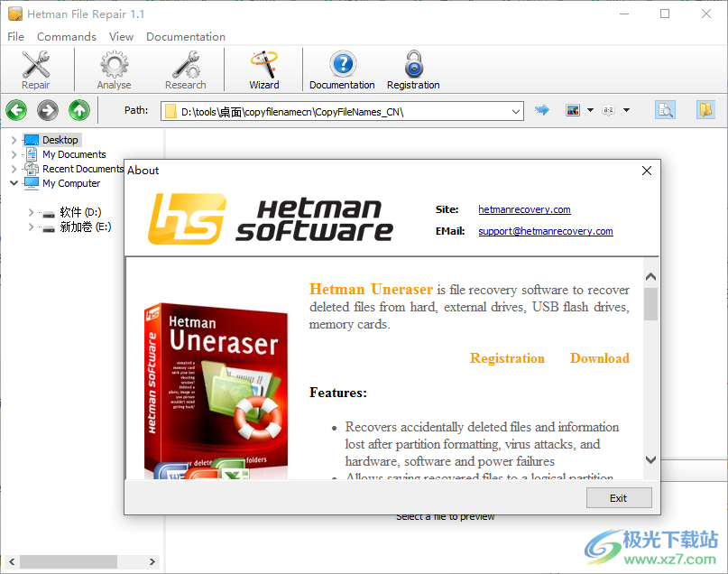Click the support@hetmanrecovery.com email link

coord(546,231)
